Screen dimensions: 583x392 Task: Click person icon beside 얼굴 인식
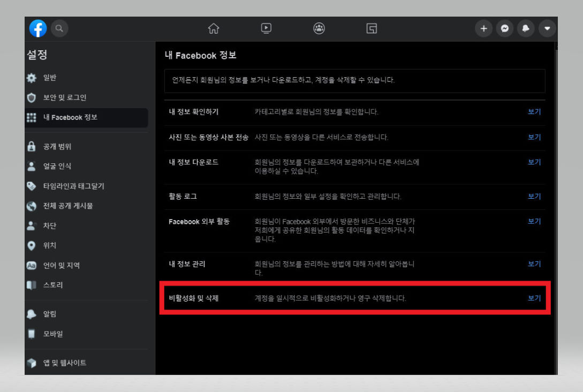[32, 166]
